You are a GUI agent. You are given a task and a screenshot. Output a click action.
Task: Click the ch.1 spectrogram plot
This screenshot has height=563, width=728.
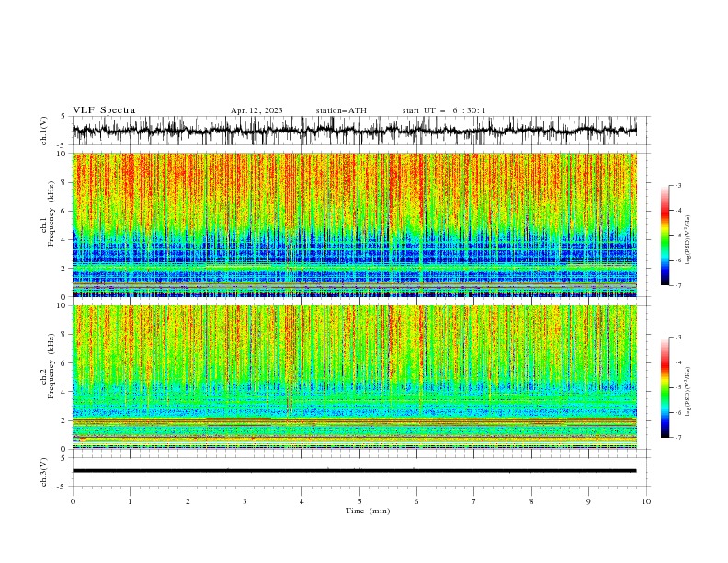point(354,224)
